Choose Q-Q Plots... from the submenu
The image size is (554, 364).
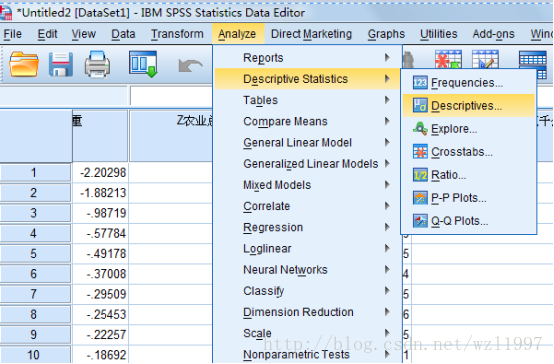tap(469, 221)
